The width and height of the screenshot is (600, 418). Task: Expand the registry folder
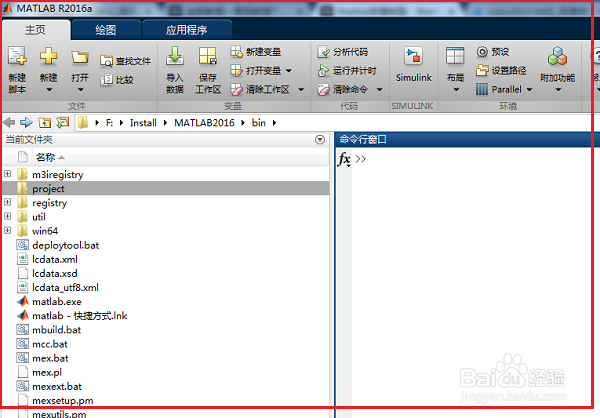pos(8,202)
